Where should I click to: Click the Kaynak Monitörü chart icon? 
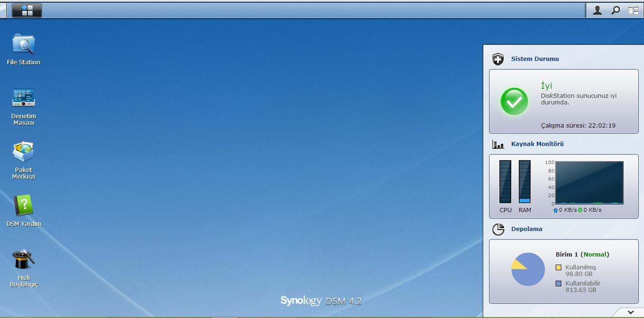pos(498,144)
